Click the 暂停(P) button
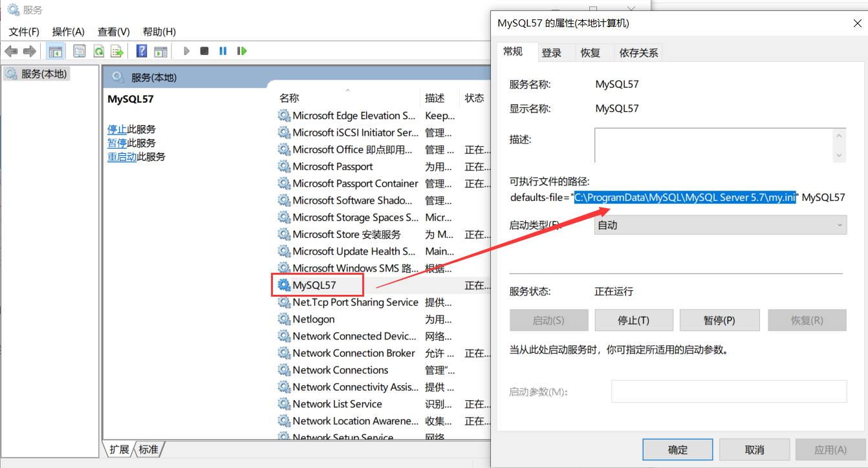Image resolution: width=868 pixels, height=468 pixels. click(x=720, y=320)
